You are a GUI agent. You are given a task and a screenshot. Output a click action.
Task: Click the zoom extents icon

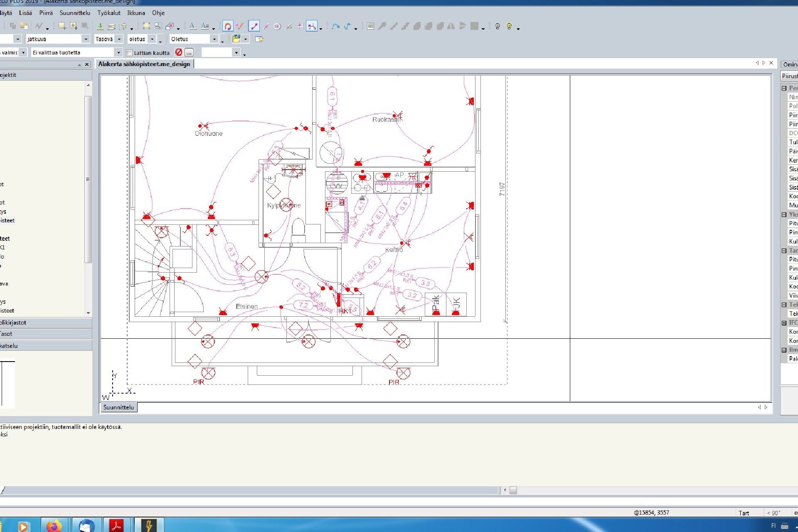pos(146,26)
